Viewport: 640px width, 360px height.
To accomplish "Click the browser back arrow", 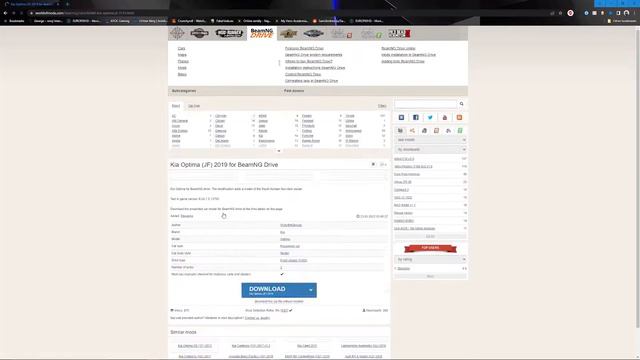I will point(5,13).
